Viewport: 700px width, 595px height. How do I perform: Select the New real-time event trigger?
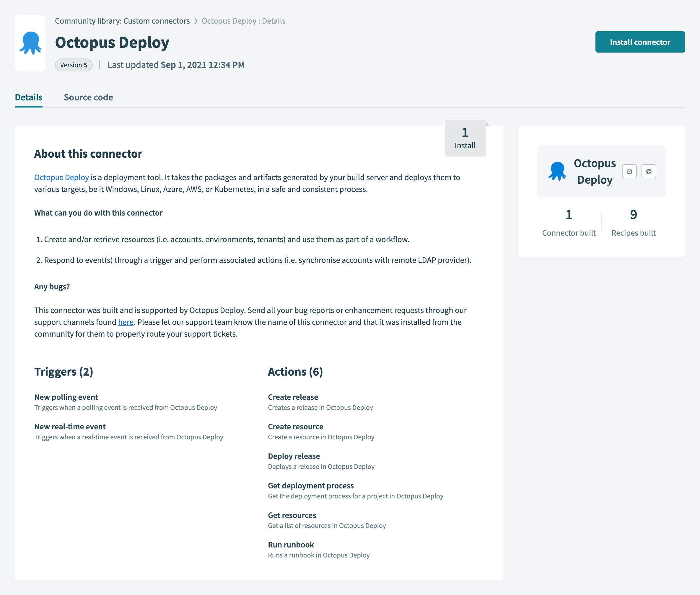(x=70, y=427)
